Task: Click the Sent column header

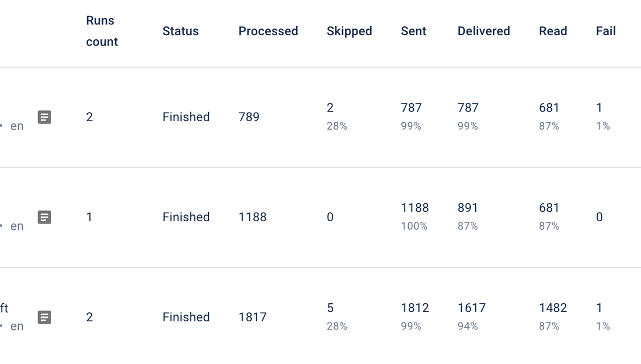Action: pyautogui.click(x=413, y=31)
